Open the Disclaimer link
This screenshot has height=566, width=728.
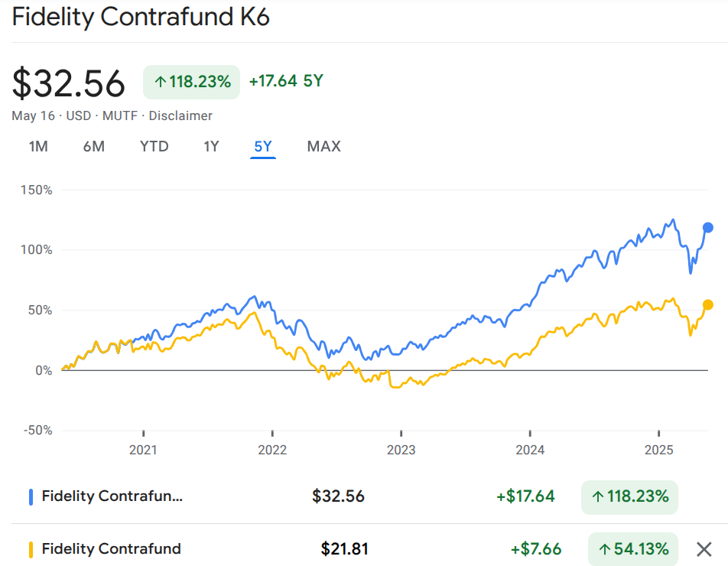click(x=180, y=115)
